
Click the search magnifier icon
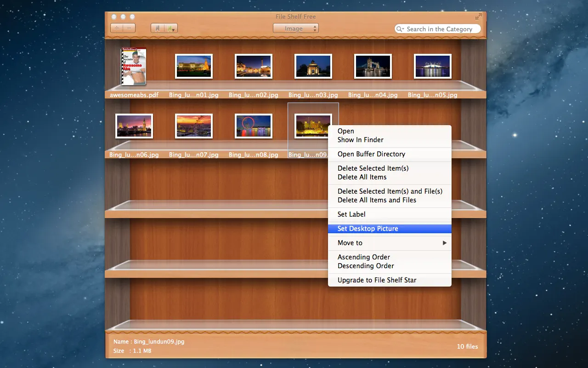400,29
